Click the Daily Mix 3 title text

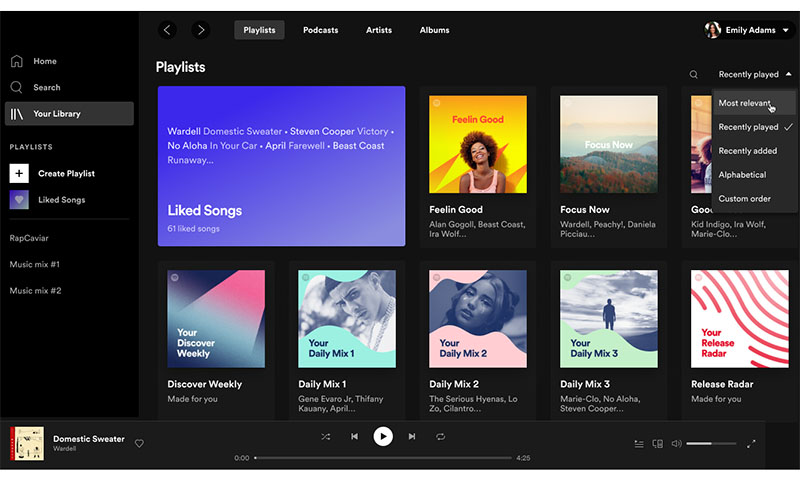pos(585,384)
